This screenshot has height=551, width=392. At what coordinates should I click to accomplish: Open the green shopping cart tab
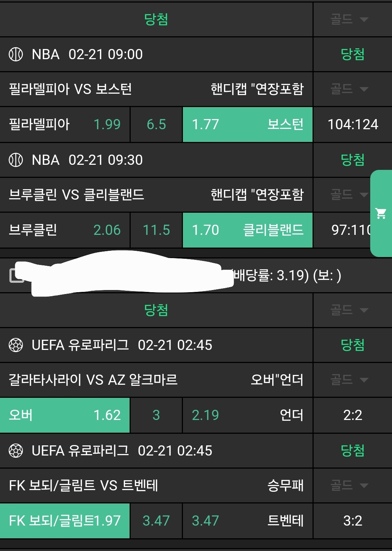(x=381, y=213)
